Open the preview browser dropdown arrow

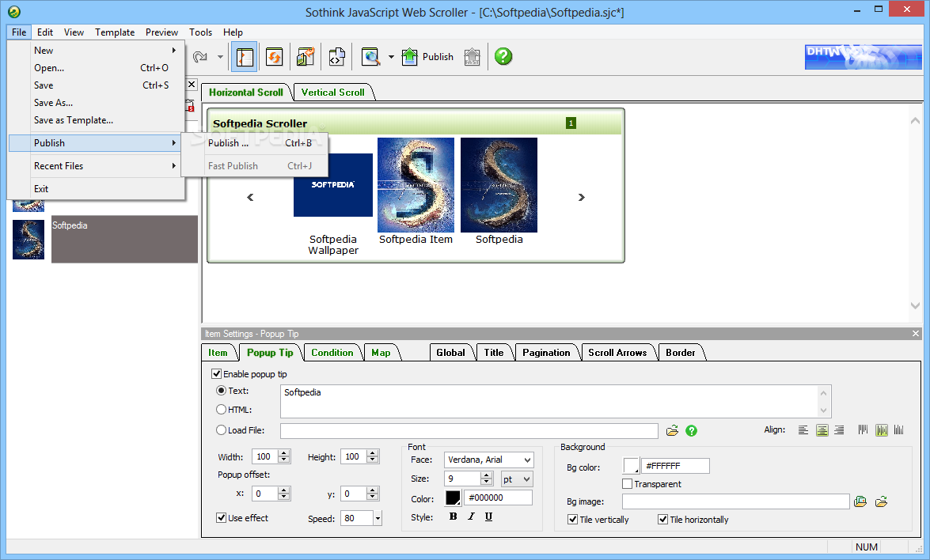click(391, 57)
